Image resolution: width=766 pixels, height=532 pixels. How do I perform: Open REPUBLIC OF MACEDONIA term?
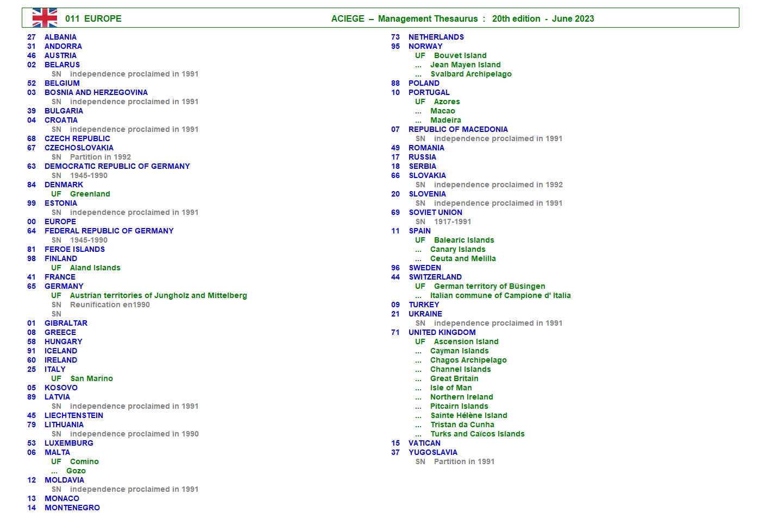pos(458,129)
